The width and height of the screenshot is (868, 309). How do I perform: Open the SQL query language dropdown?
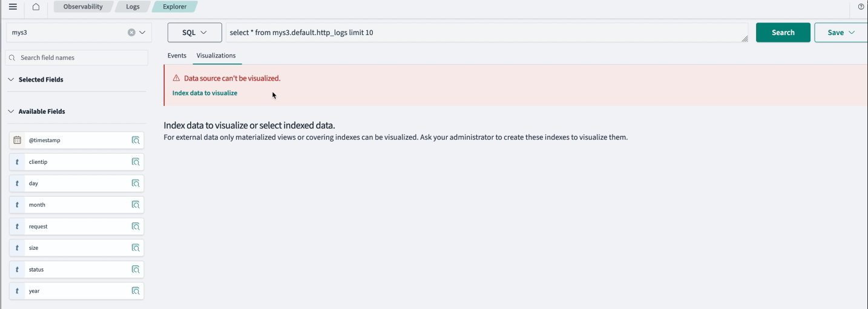195,33
